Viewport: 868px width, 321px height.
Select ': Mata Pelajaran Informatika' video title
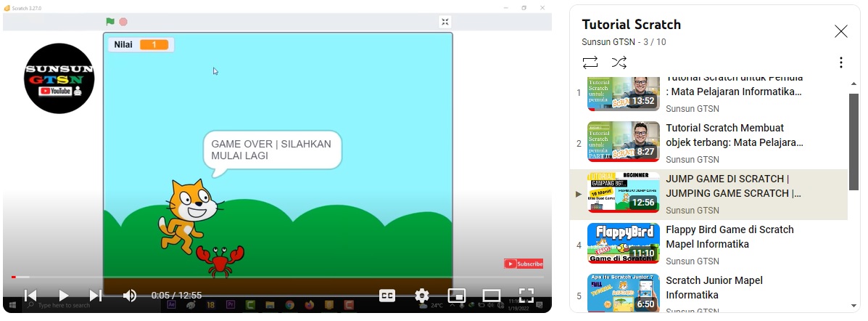click(734, 91)
